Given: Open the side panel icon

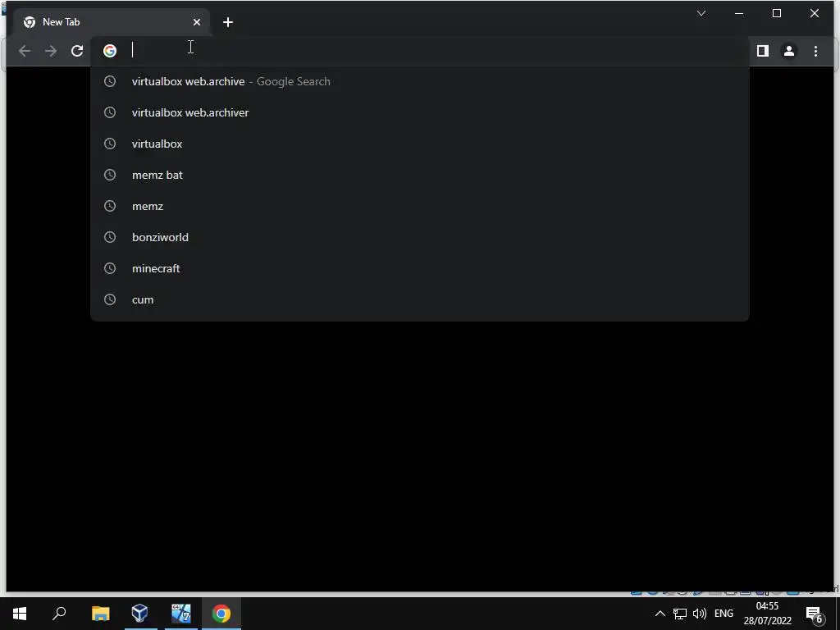Looking at the screenshot, I should click(763, 51).
